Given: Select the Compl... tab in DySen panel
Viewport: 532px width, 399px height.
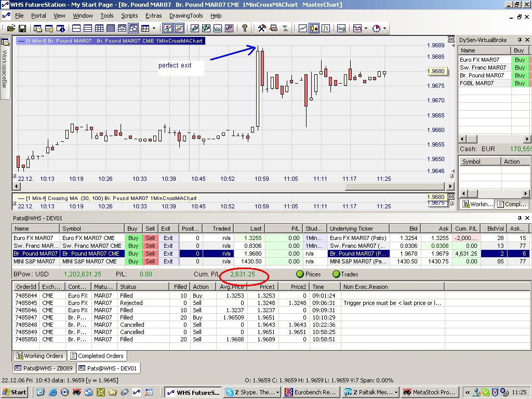Looking at the screenshot, I should [x=511, y=204].
